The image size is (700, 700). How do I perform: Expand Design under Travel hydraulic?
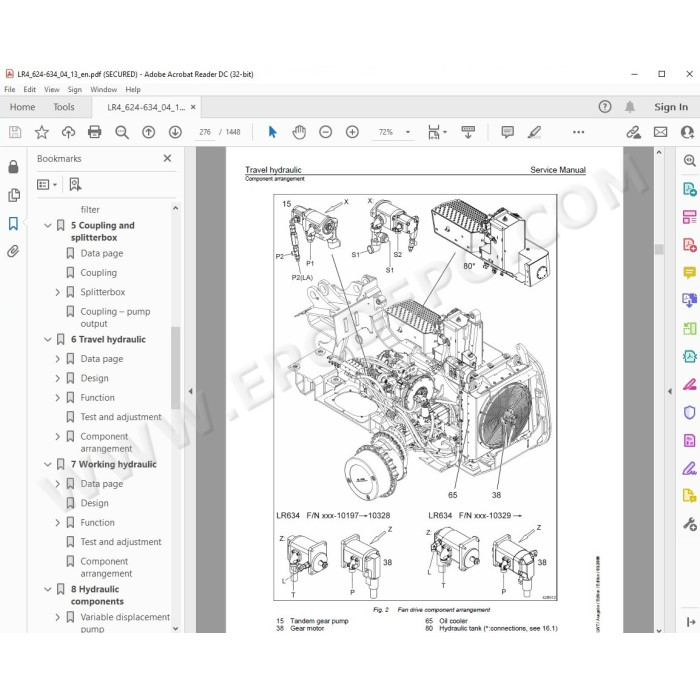click(x=58, y=379)
